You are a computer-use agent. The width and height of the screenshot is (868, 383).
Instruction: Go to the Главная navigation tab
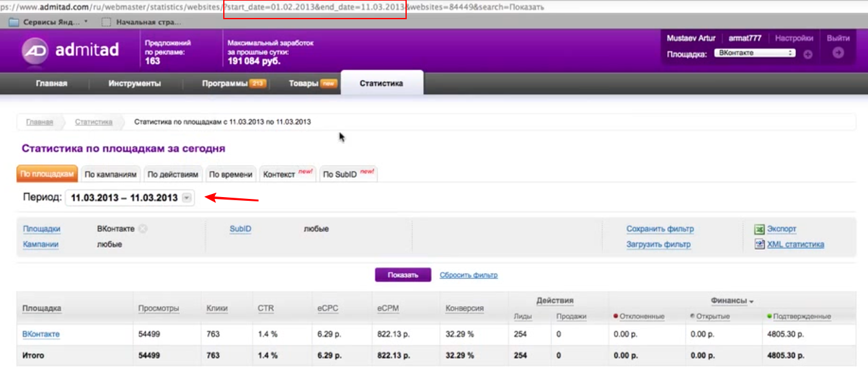click(x=51, y=84)
